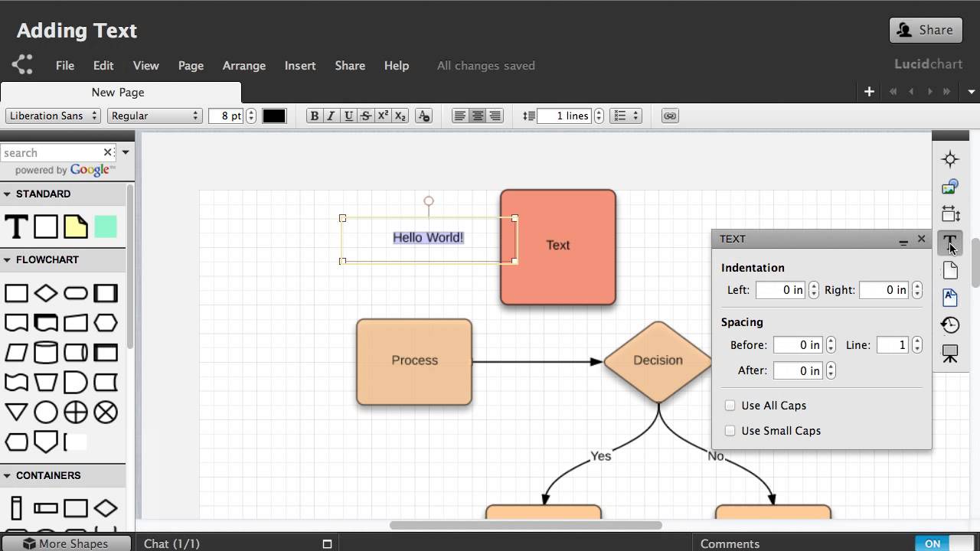Viewport: 980px width, 551px height.
Task: Open the search options dropdown arrow
Action: [126, 152]
